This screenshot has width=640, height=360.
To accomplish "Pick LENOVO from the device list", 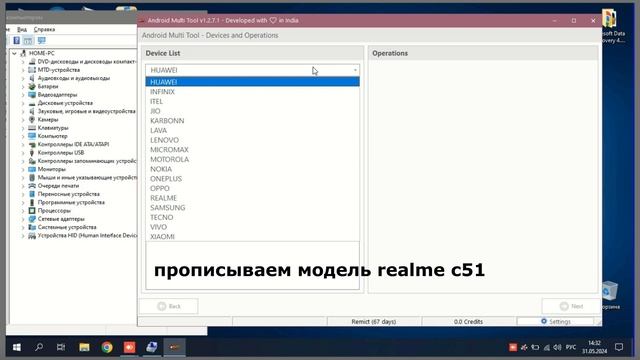I will click(252, 140).
